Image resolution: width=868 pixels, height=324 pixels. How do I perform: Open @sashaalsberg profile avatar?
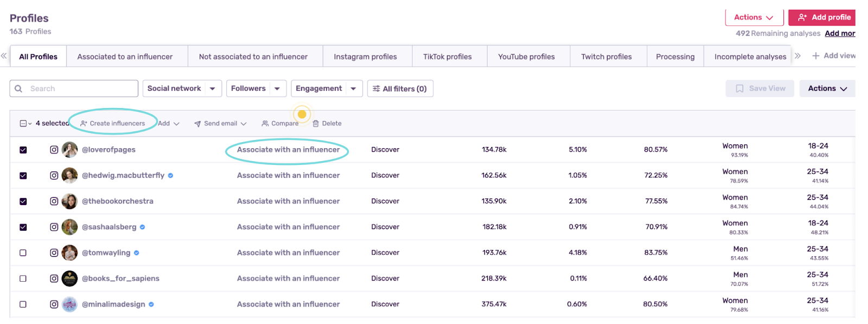pos(69,227)
